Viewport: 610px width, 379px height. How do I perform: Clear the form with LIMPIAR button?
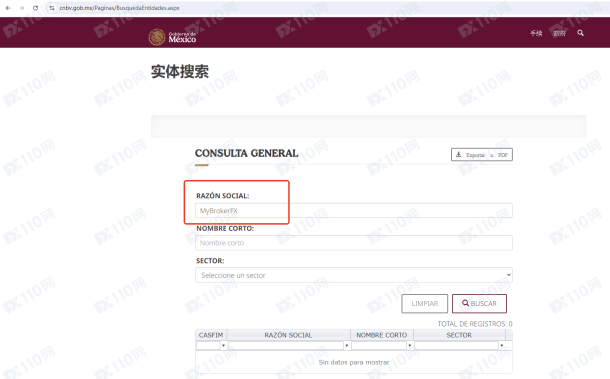pyautogui.click(x=424, y=304)
